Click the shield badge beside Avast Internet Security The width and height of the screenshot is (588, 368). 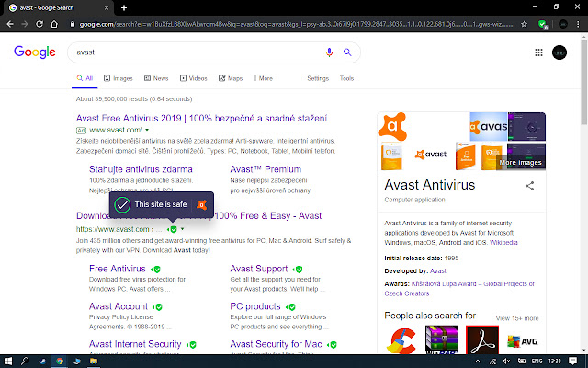[x=191, y=344]
